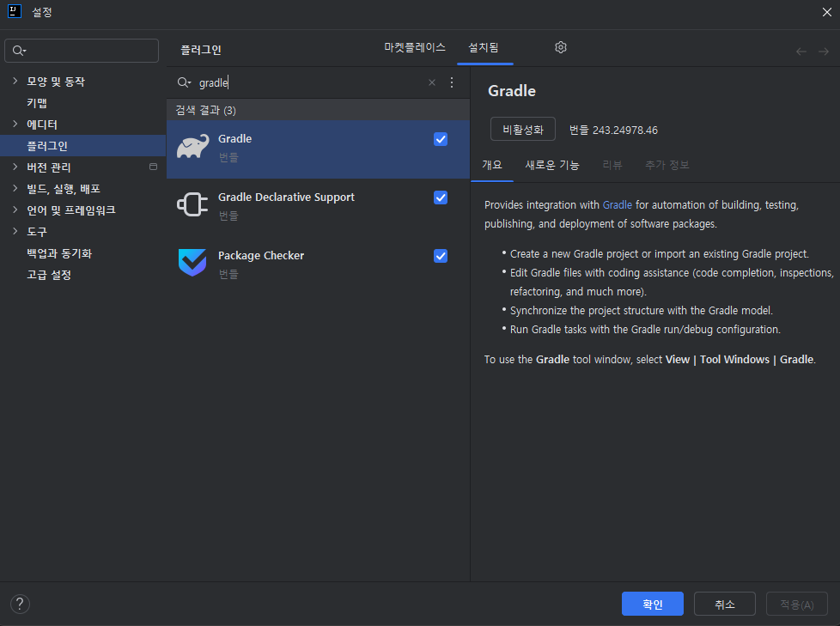
Task: Click the 비활성화 button for Gradle
Action: click(523, 129)
